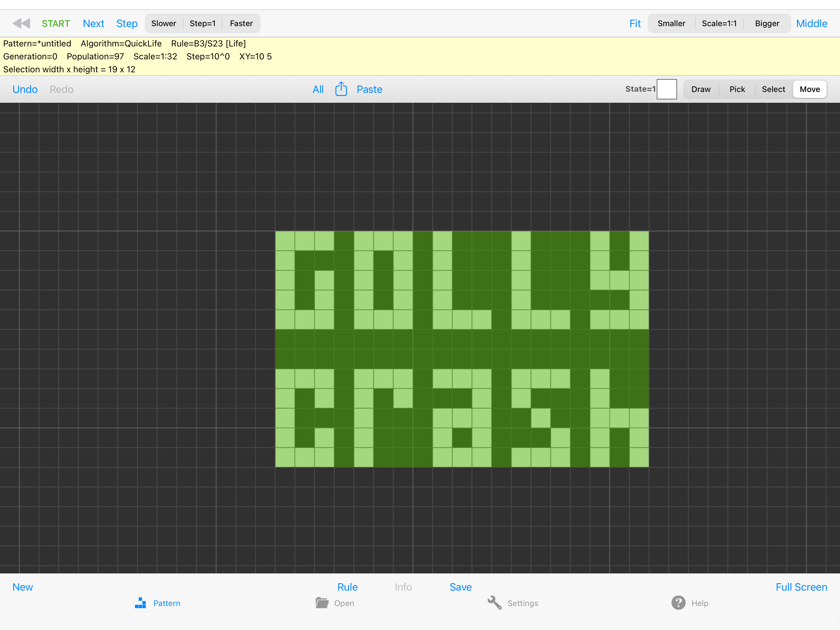Tap the rewind reset arrows icon
The image size is (840, 630).
[21, 24]
